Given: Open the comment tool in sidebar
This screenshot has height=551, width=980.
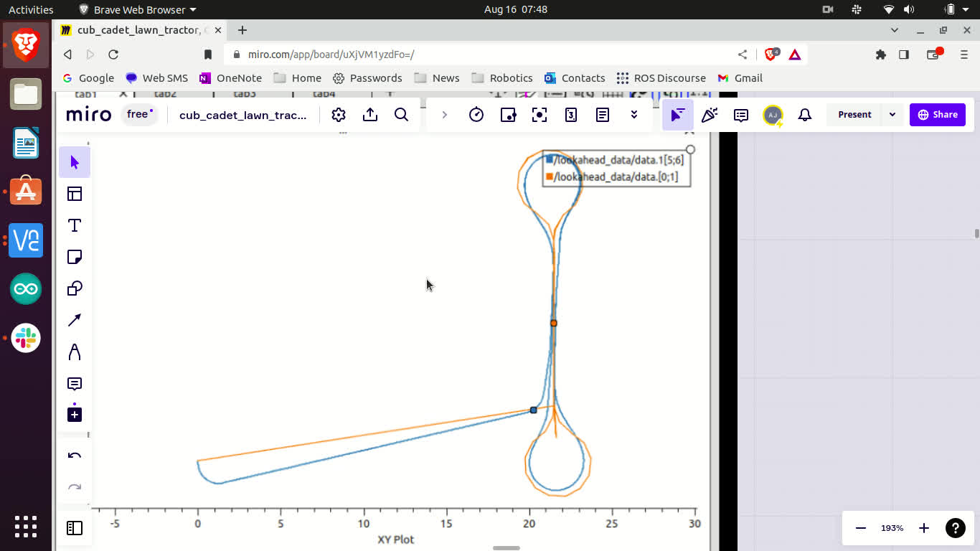Looking at the screenshot, I should click(75, 384).
